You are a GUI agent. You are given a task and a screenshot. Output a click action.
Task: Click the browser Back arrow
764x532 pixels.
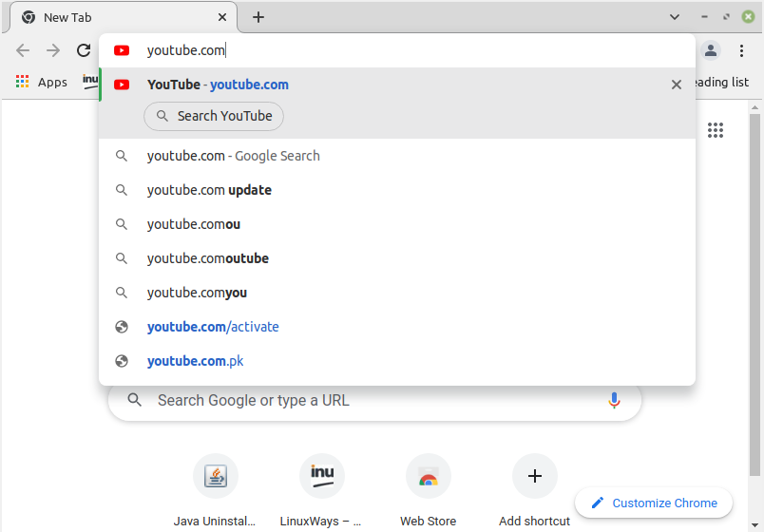click(23, 50)
